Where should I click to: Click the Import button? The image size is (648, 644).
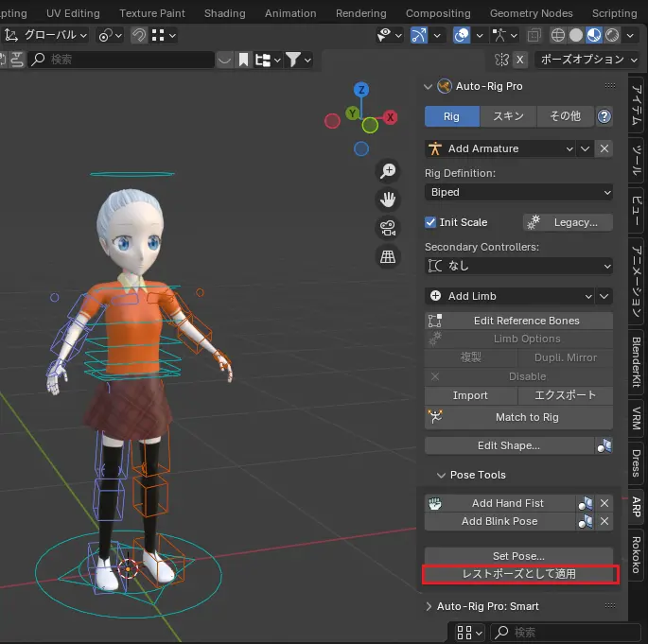click(x=471, y=395)
